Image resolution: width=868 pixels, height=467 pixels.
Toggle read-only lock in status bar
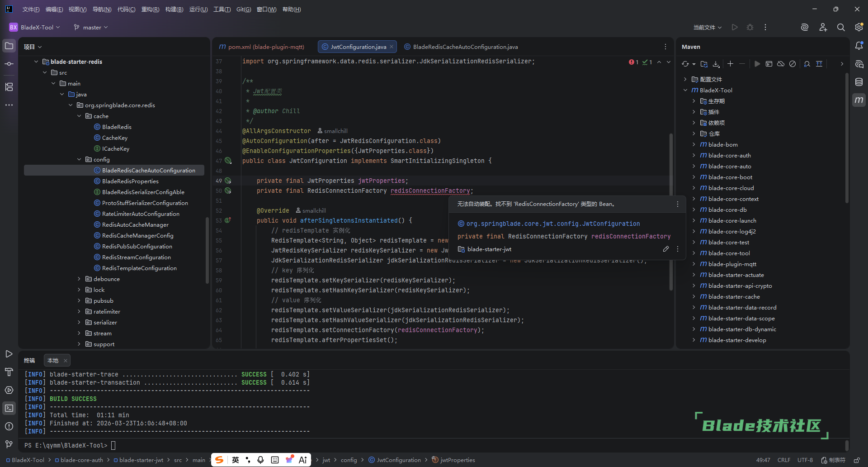point(857,460)
